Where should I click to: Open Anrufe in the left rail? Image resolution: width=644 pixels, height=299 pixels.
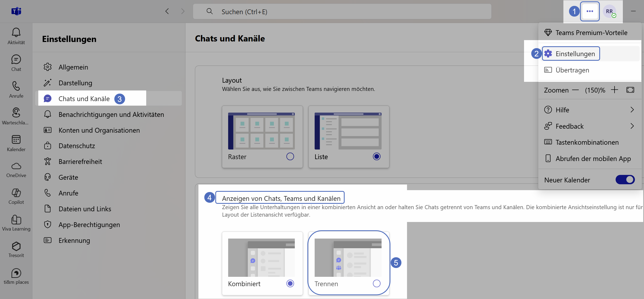[16, 90]
